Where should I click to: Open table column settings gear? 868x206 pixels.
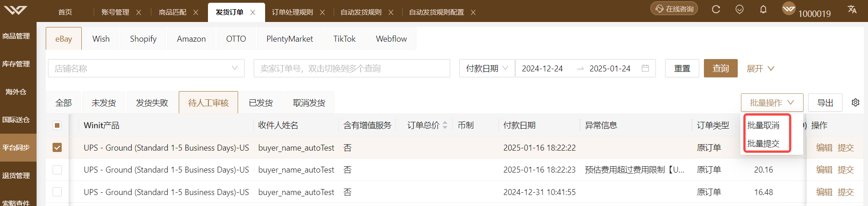[x=856, y=103]
